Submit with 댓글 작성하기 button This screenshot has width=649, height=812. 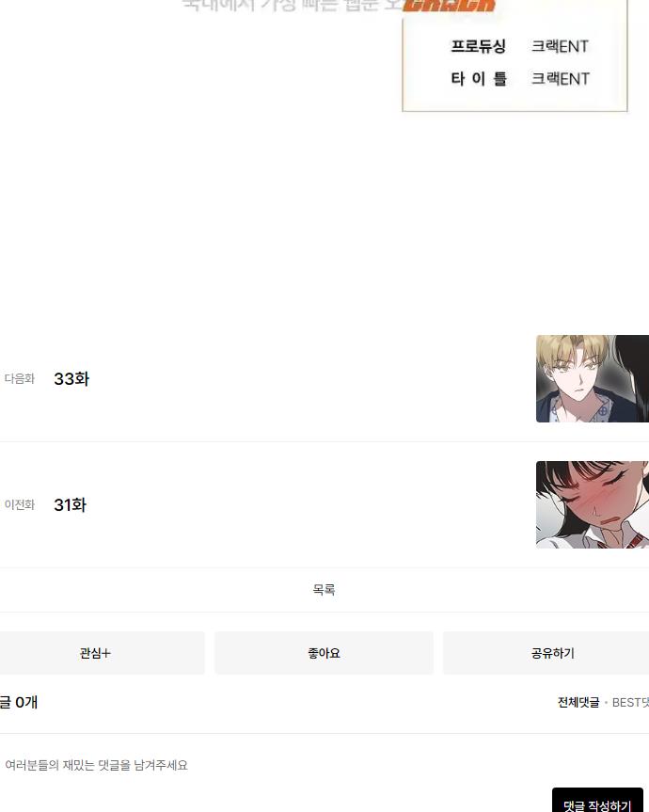597,801
